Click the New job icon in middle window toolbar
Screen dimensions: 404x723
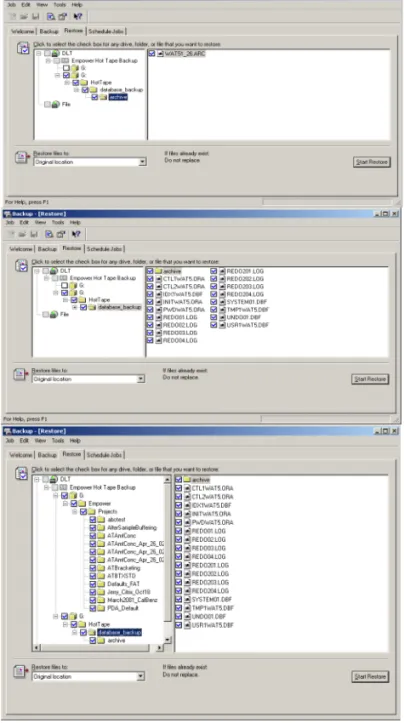point(12,234)
